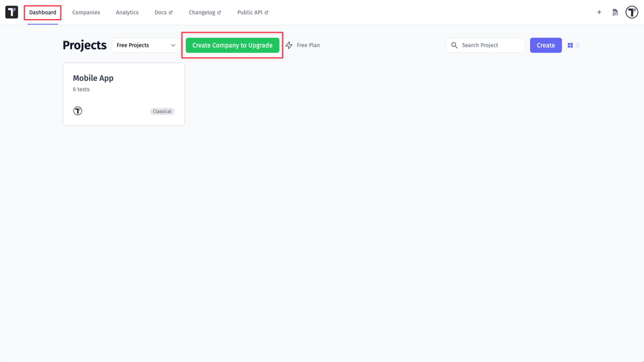Open the Changelog external link

[205, 13]
